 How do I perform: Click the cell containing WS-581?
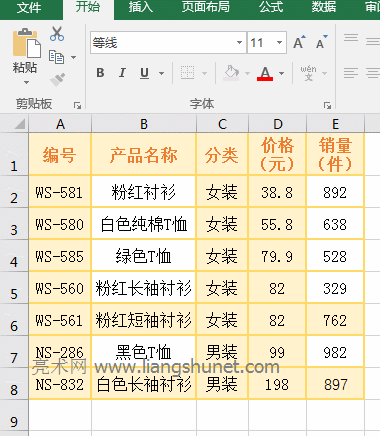click(x=60, y=192)
